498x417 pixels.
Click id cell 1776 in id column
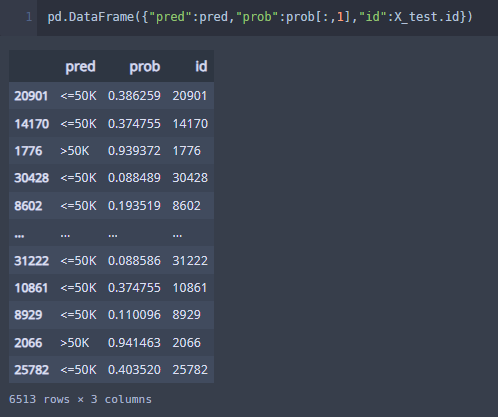pyautogui.click(x=186, y=151)
